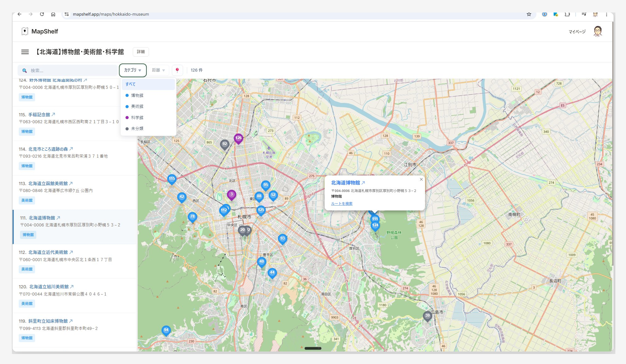Screen dimensions: 626x364
Task: Open the 距離 dropdown
Action: [158, 70]
